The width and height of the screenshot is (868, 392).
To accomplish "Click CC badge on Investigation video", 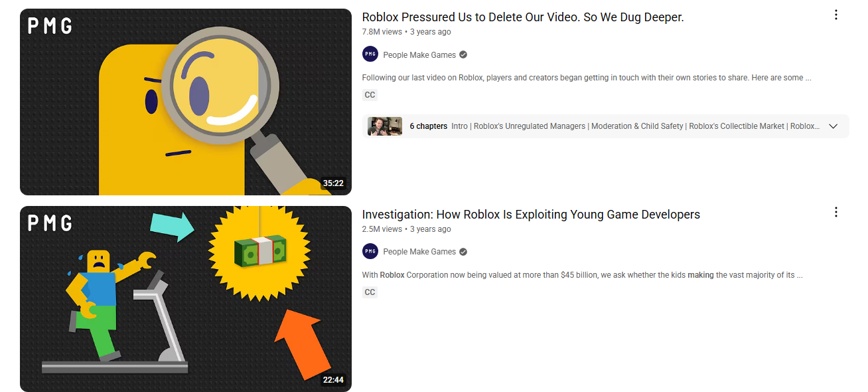I will click(370, 292).
